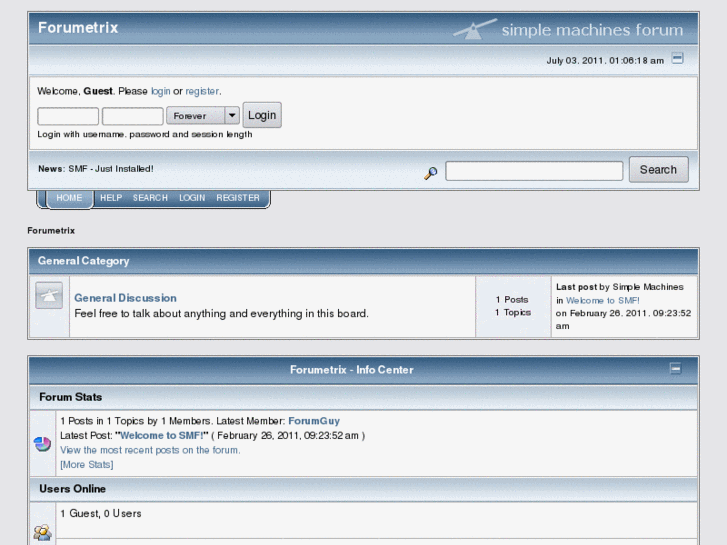Screen dimensions: 727x545
Task: Click the Users Online heading
Action: (72, 489)
